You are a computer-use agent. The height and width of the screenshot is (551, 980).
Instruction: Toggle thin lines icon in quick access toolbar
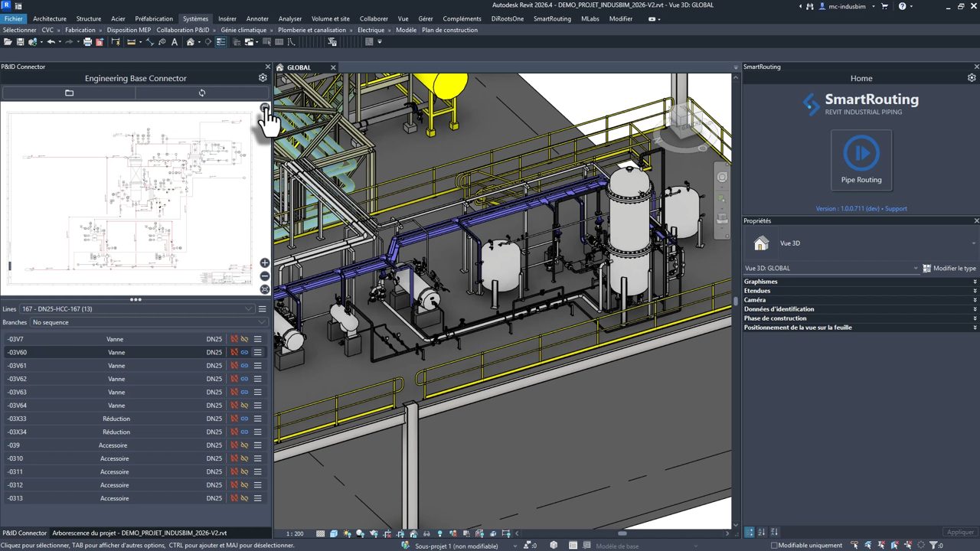click(220, 41)
